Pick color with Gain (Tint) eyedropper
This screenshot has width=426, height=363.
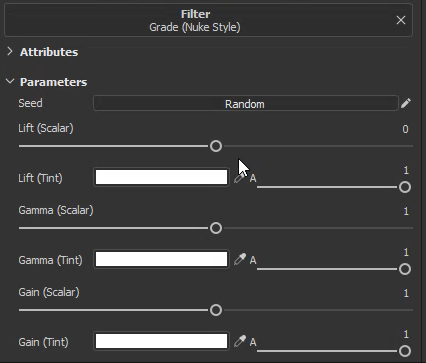click(240, 341)
